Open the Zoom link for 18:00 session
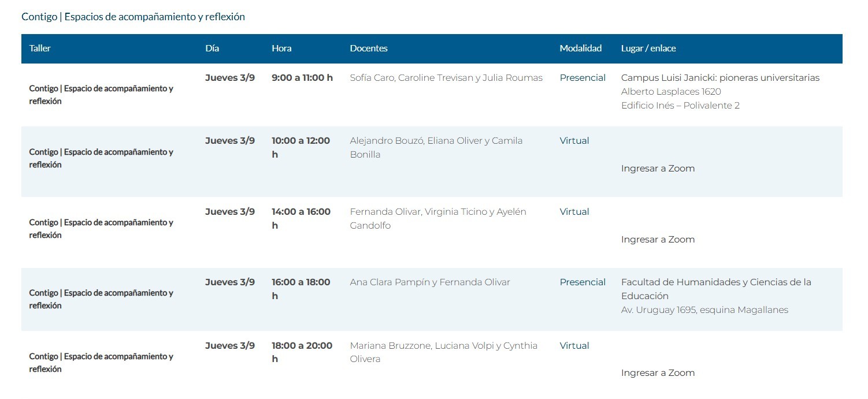The width and height of the screenshot is (868, 399). [x=658, y=373]
